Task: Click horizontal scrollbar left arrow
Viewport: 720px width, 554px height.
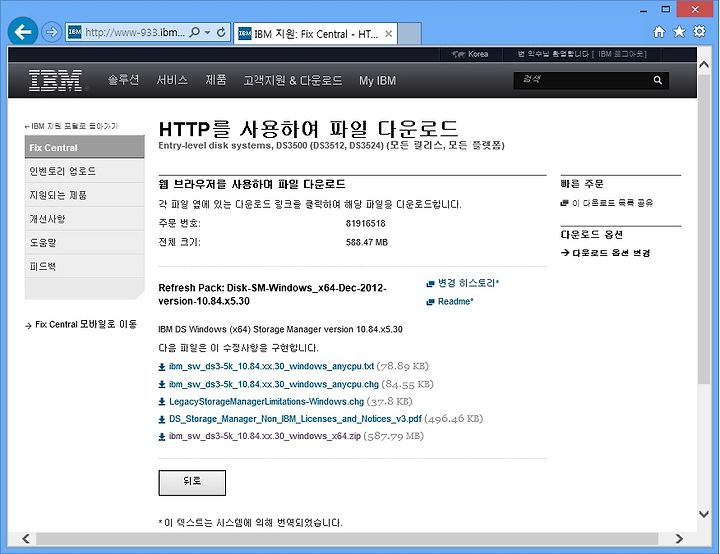Action: 26,538
